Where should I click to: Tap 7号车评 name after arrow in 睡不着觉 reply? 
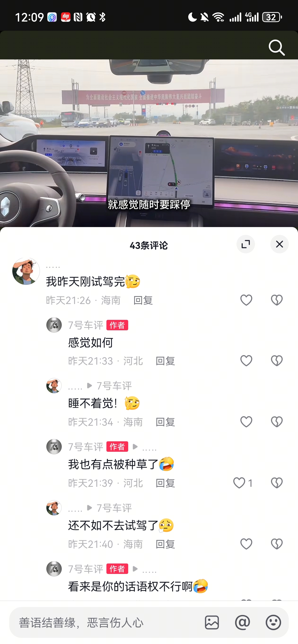click(114, 386)
